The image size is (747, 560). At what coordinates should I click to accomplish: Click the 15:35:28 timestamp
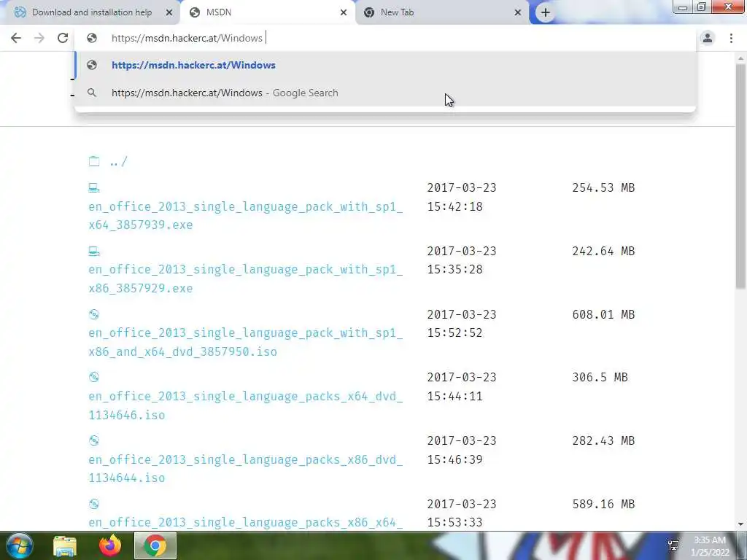(x=454, y=270)
